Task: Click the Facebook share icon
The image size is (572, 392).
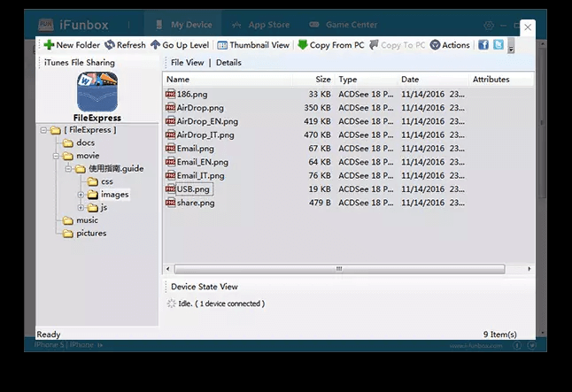Action: pyautogui.click(x=483, y=45)
